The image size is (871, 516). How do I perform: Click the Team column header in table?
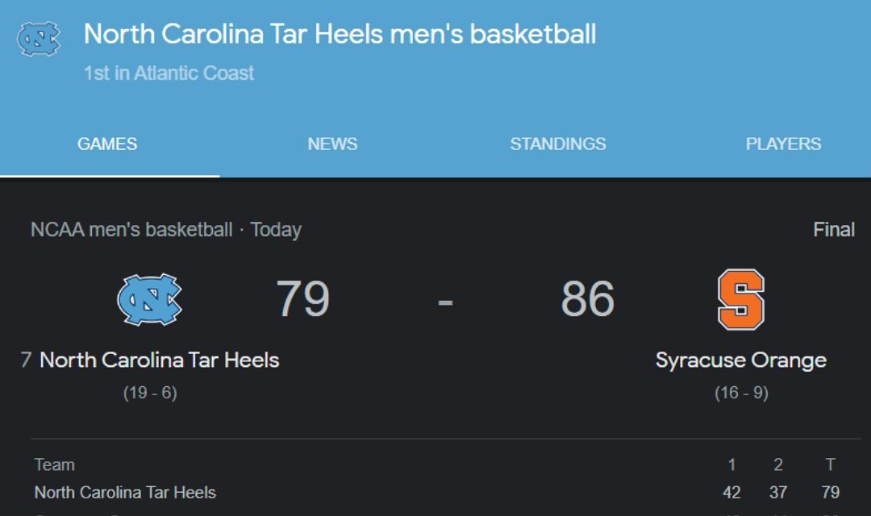coord(54,465)
